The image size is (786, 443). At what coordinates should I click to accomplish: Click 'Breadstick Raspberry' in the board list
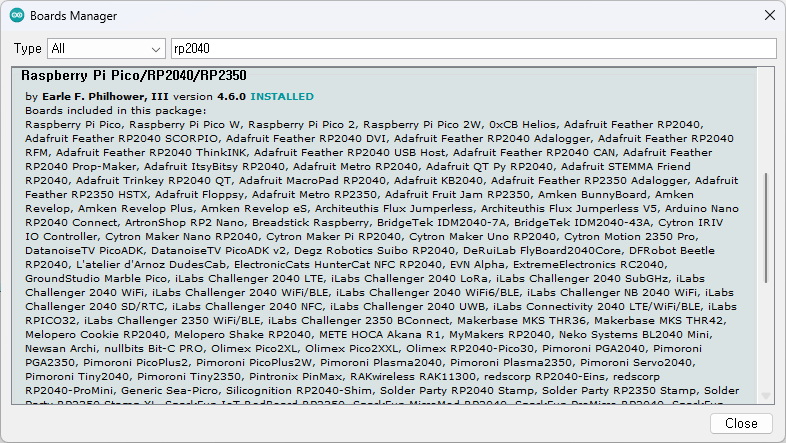click(x=311, y=223)
